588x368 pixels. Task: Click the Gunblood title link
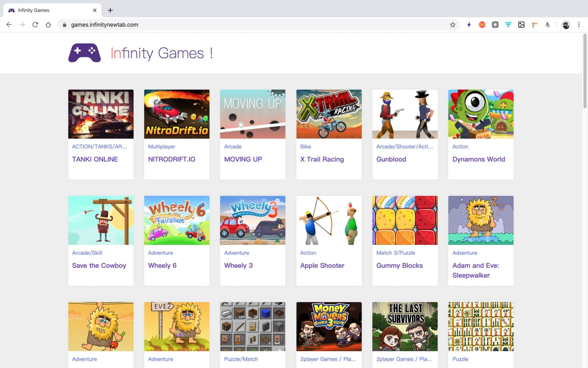coord(391,159)
